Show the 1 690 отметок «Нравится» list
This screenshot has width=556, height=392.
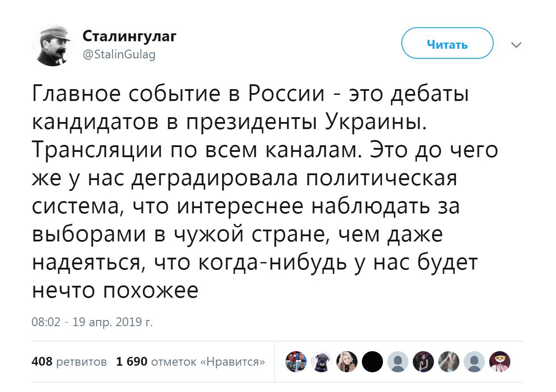coord(191,362)
